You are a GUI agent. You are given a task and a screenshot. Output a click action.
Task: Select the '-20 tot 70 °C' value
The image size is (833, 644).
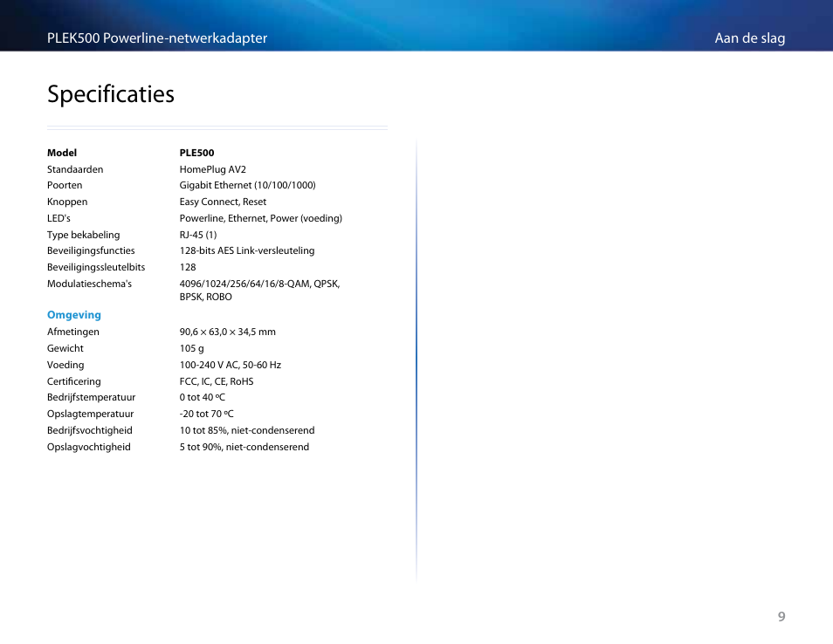207,414
